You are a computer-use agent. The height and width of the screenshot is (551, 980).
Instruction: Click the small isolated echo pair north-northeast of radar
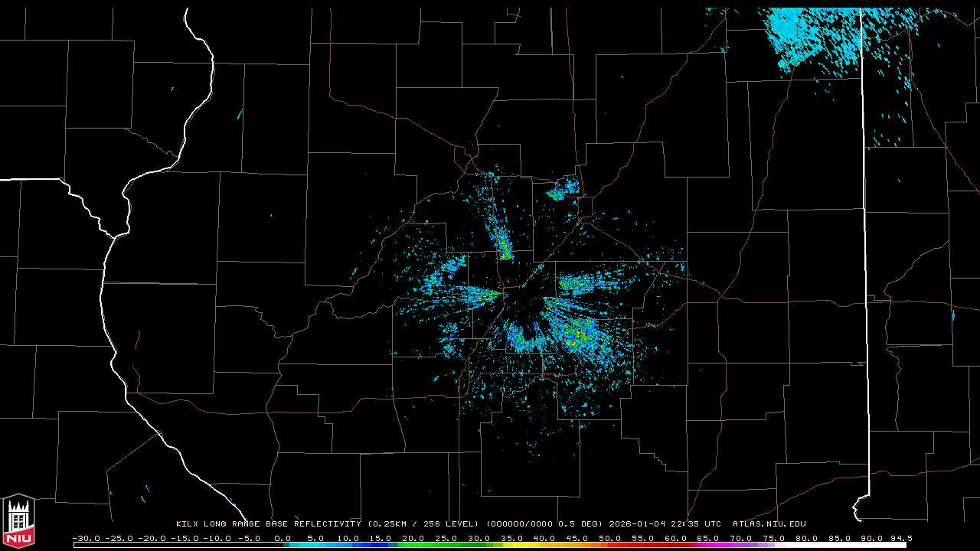(564, 188)
